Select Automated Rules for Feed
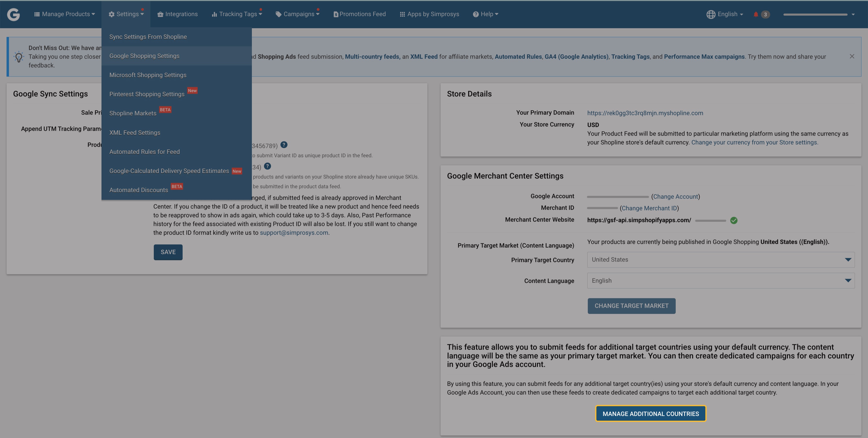This screenshot has height=438, width=868. [x=177, y=152]
